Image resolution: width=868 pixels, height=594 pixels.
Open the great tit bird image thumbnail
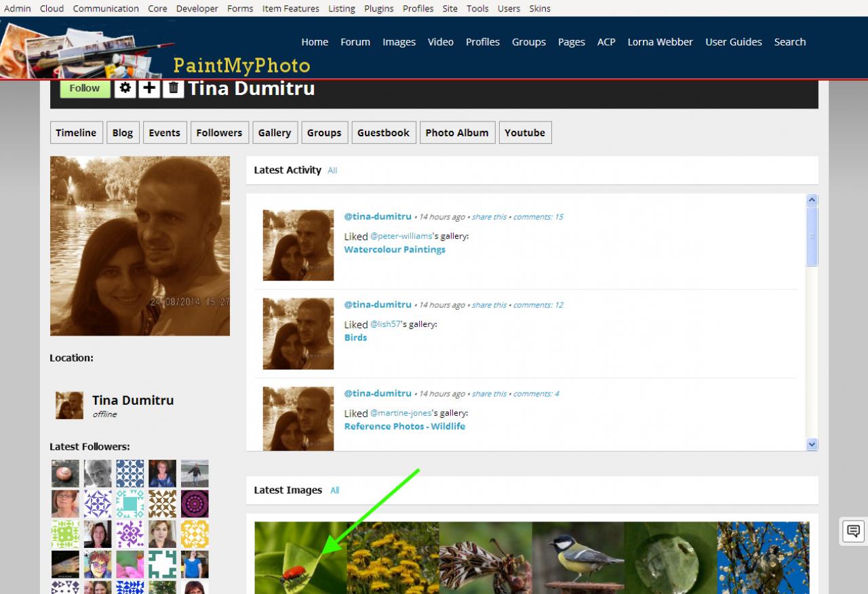point(578,558)
